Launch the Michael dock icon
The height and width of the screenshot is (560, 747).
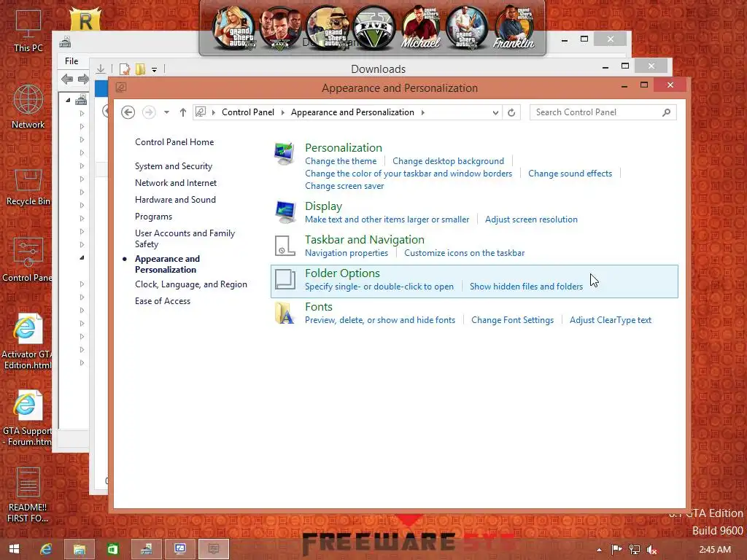[420, 29]
